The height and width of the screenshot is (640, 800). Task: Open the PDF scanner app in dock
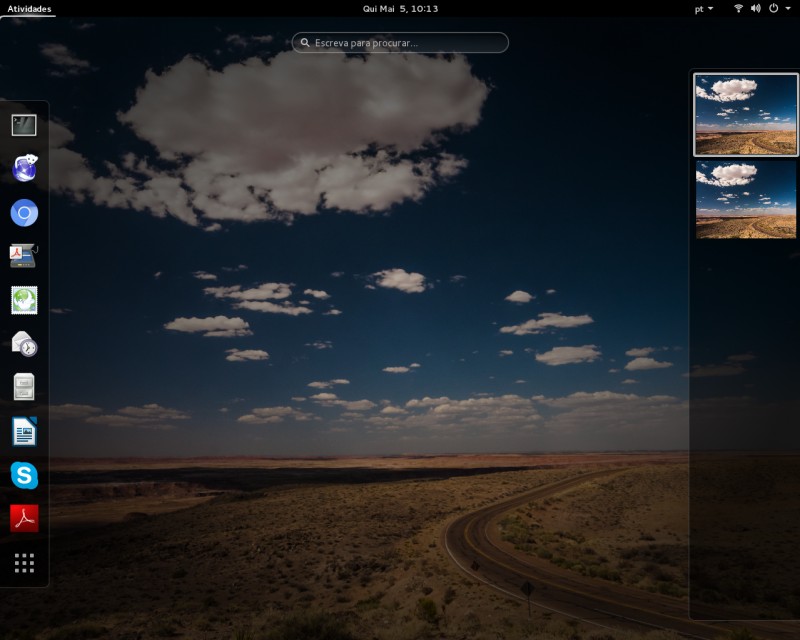24,256
